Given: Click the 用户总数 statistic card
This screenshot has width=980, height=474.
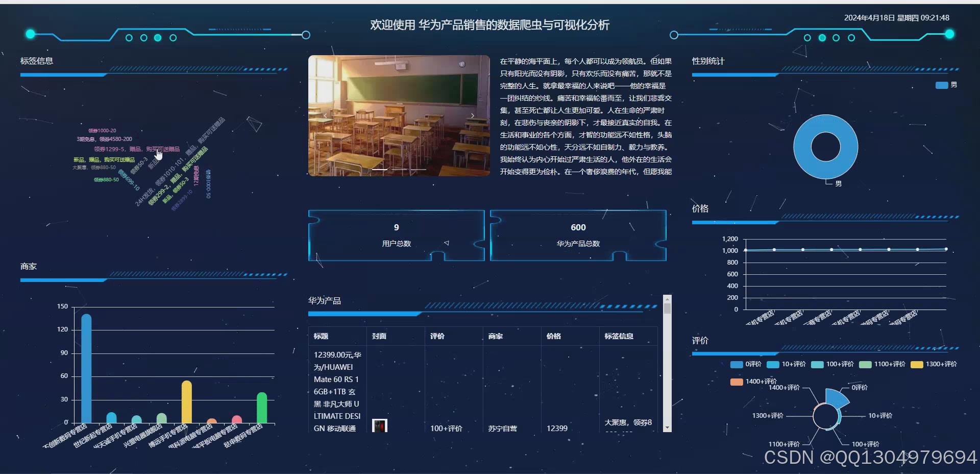Looking at the screenshot, I should tap(396, 235).
